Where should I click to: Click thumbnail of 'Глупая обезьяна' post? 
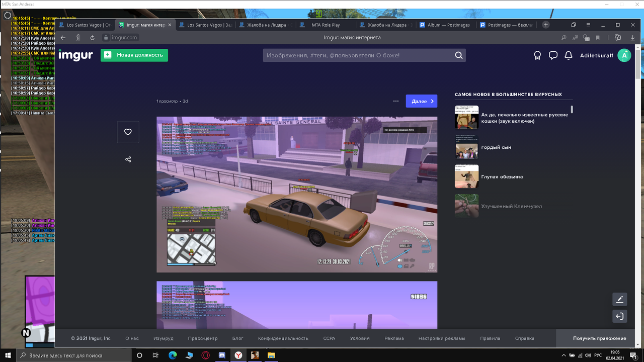(x=466, y=176)
